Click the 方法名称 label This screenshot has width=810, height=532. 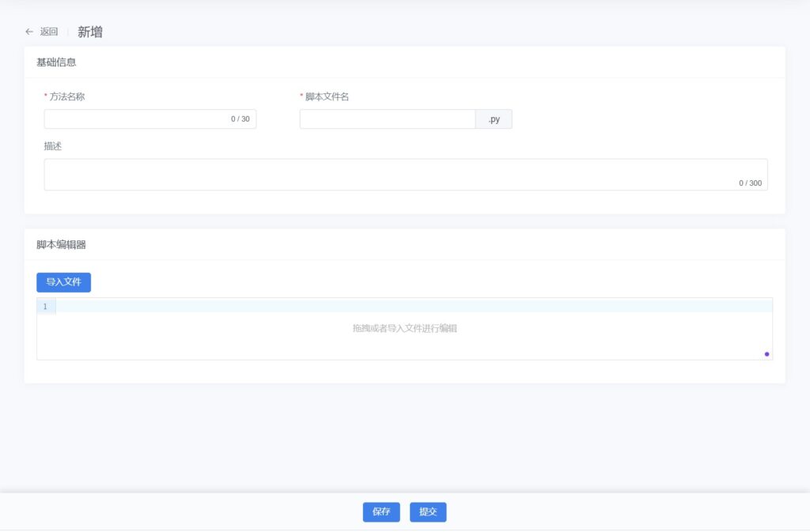click(66, 96)
